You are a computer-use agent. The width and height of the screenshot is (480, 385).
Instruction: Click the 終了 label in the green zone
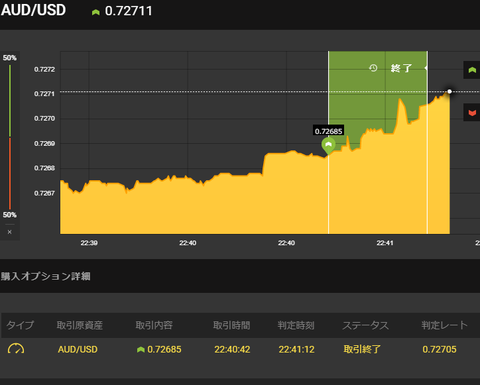[x=401, y=68]
